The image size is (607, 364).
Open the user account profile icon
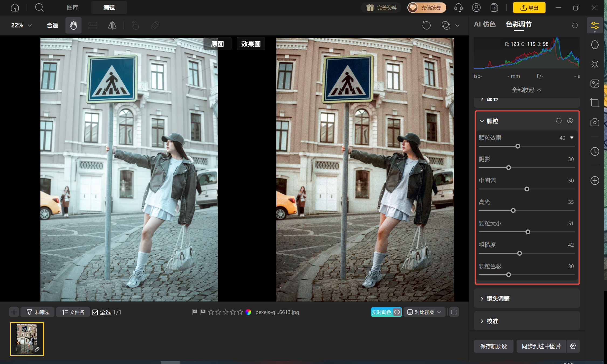point(476,8)
